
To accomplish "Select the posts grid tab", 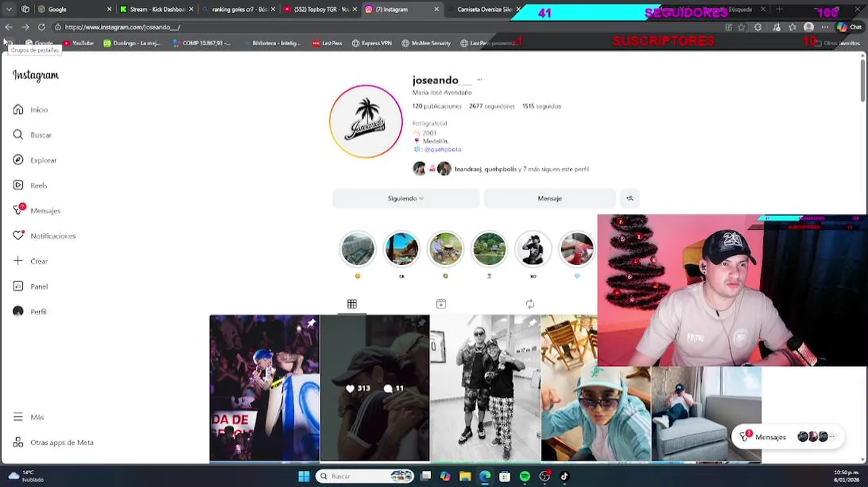I will click(x=352, y=304).
